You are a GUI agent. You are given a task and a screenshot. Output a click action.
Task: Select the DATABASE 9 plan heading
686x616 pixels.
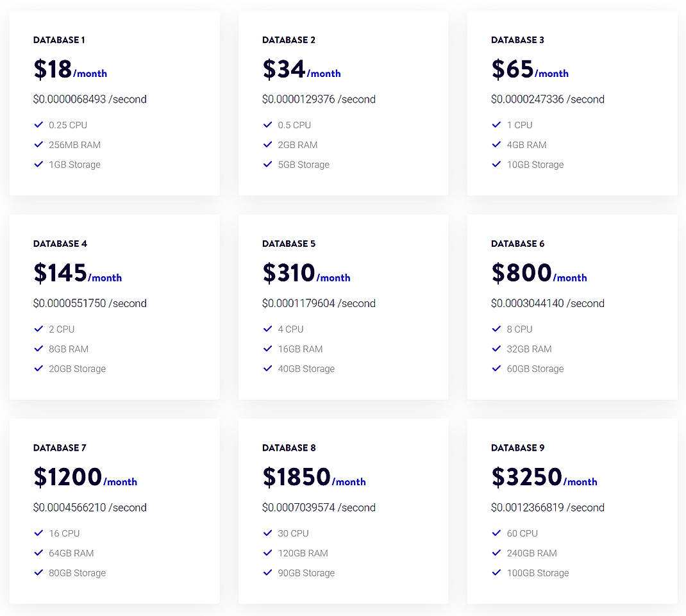(517, 447)
